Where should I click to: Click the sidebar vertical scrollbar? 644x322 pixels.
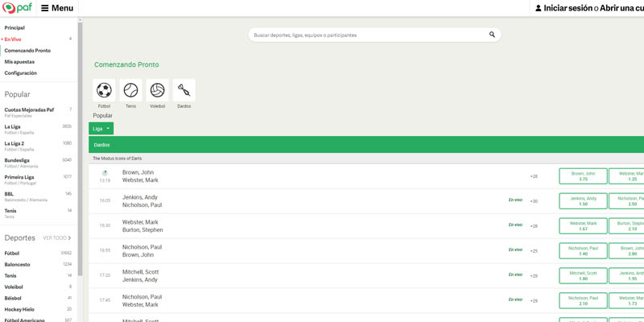tap(80, 148)
